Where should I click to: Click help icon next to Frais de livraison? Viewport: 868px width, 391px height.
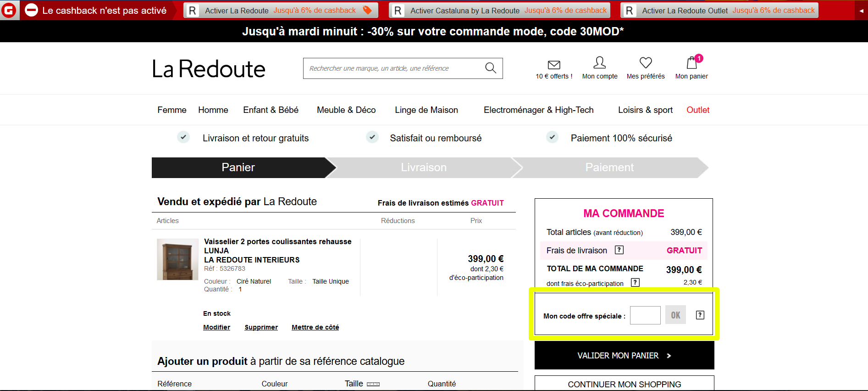(619, 250)
